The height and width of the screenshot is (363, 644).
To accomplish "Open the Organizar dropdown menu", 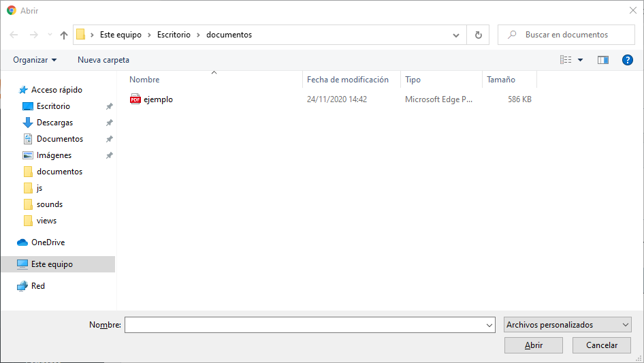I will pyautogui.click(x=35, y=60).
